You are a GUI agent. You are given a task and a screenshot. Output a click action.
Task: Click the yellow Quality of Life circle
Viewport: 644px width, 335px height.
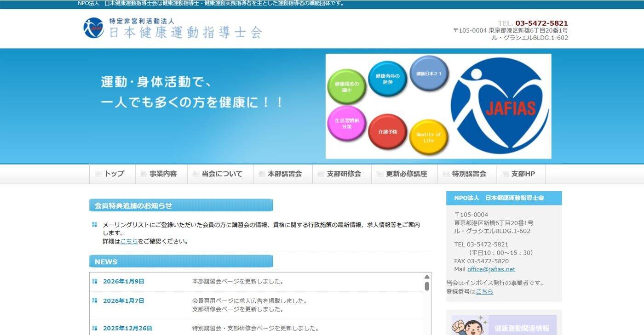[x=428, y=137]
